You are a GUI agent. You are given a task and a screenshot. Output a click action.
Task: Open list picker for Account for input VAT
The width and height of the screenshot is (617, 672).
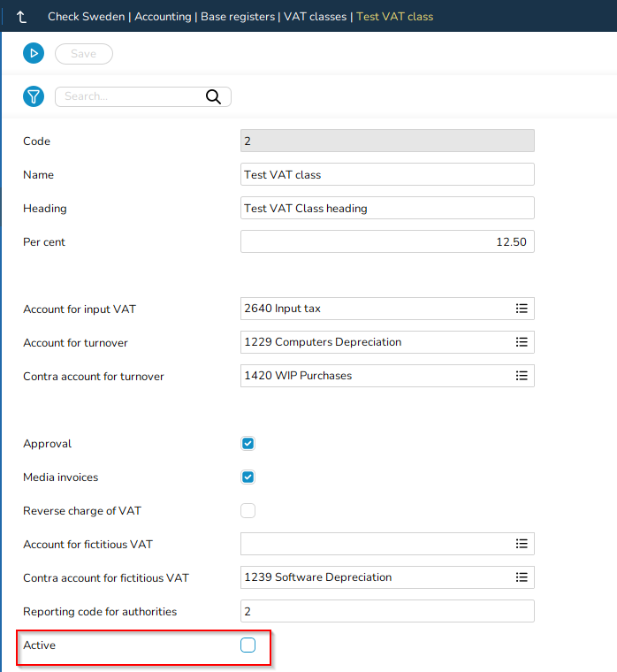(x=522, y=309)
